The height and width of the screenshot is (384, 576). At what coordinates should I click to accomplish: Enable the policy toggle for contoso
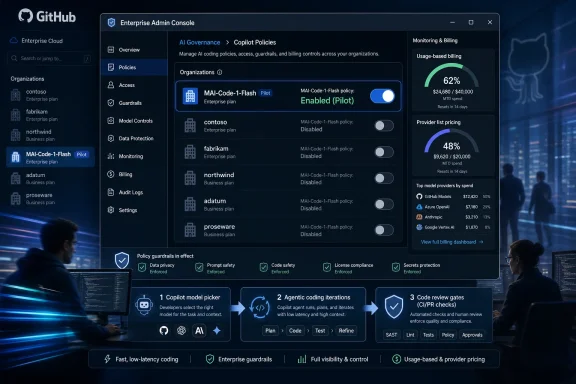(x=384, y=126)
